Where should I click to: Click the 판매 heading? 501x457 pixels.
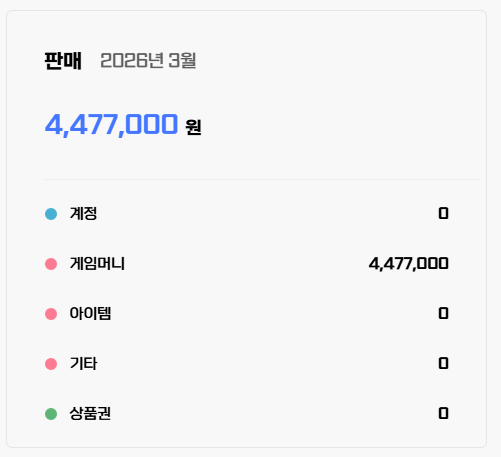[63, 61]
